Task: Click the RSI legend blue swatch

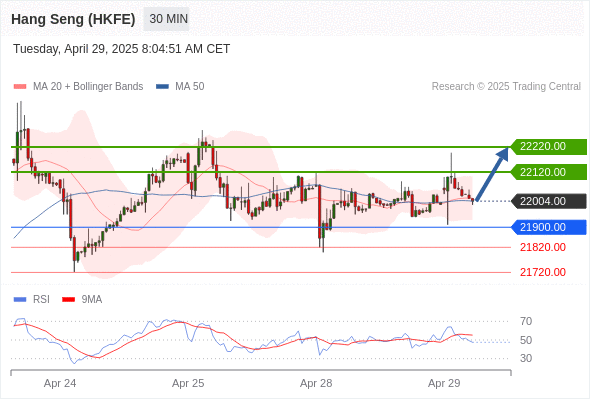Action: click(x=20, y=300)
